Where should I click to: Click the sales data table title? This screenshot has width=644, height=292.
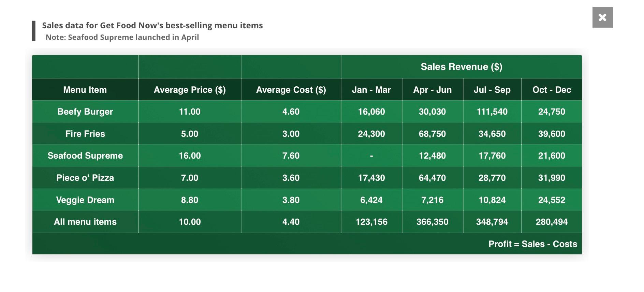pyautogui.click(x=152, y=25)
